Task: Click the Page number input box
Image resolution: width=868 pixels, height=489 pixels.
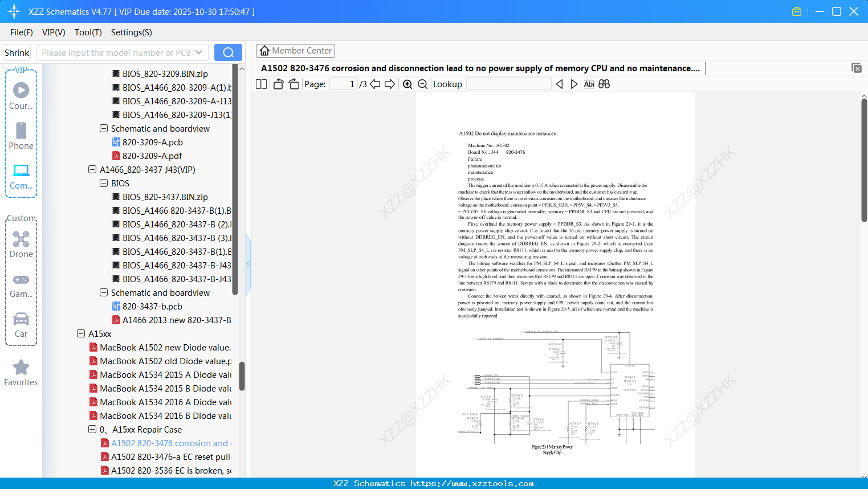Action: click(x=344, y=84)
